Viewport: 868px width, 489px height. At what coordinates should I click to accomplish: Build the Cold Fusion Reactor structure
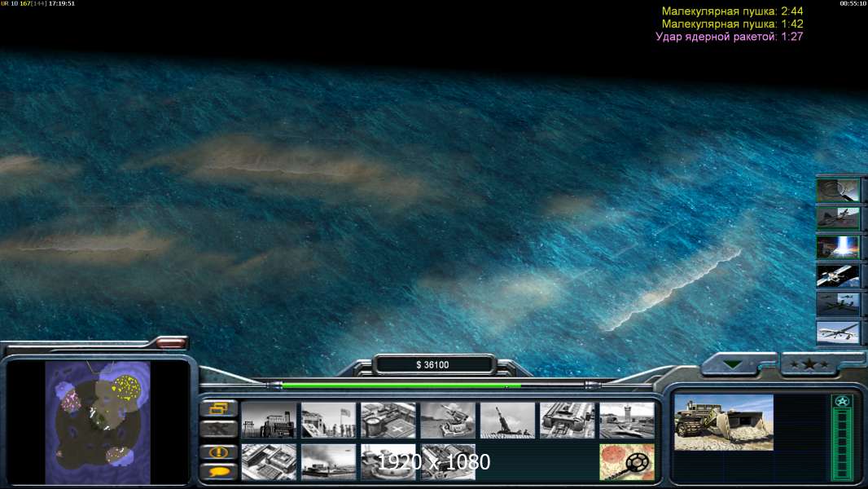tap(269, 421)
